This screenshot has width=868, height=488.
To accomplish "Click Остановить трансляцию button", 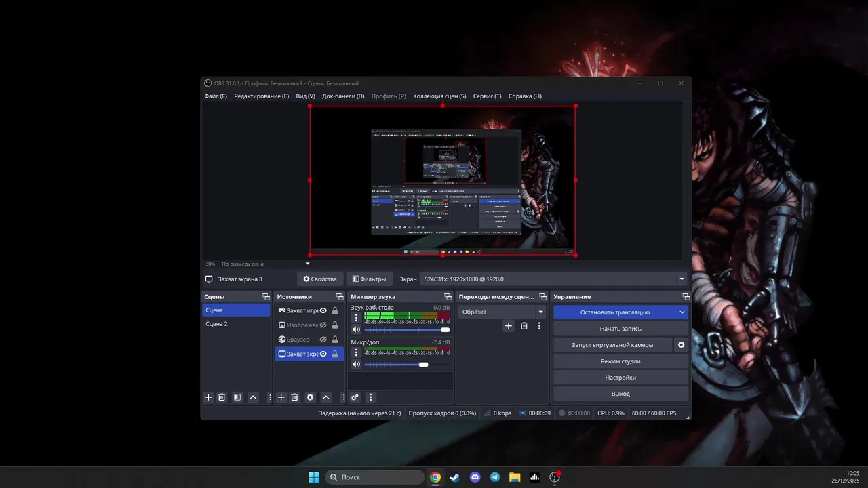I will 615,312.
